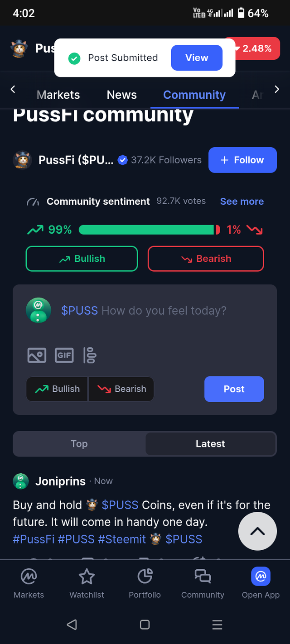Vote Bullish with the green outlined button
This screenshot has height=644, width=290.
tap(82, 259)
